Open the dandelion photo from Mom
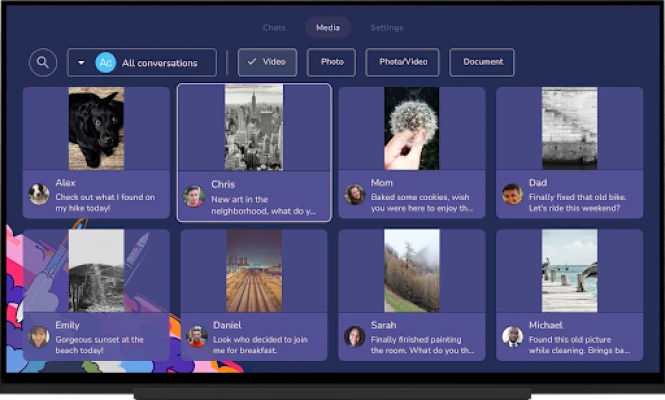Screen dimensions: 665x400 (x=411, y=128)
